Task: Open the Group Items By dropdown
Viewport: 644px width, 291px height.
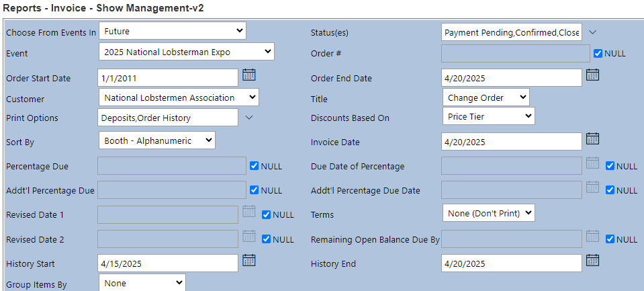Action: [142, 283]
